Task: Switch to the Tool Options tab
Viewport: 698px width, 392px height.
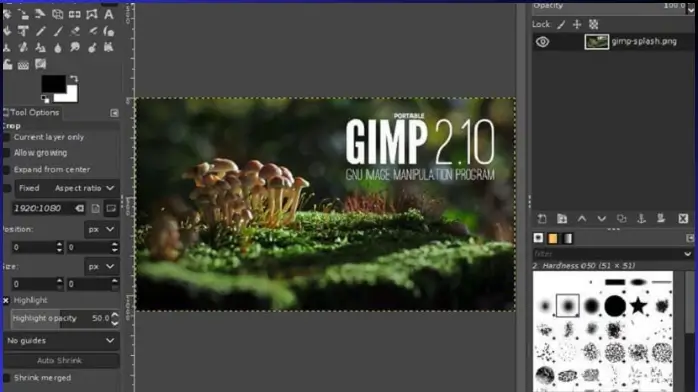Action: (32, 113)
